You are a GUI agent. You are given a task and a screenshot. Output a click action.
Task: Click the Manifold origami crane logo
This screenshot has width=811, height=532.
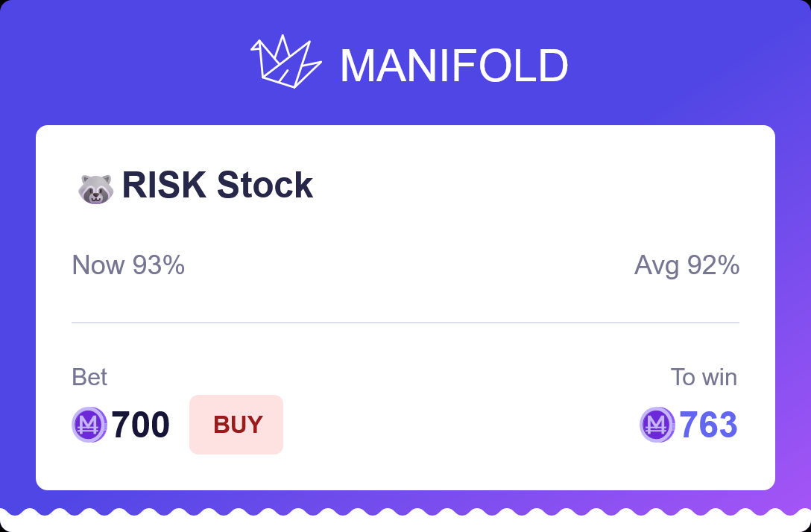286,61
